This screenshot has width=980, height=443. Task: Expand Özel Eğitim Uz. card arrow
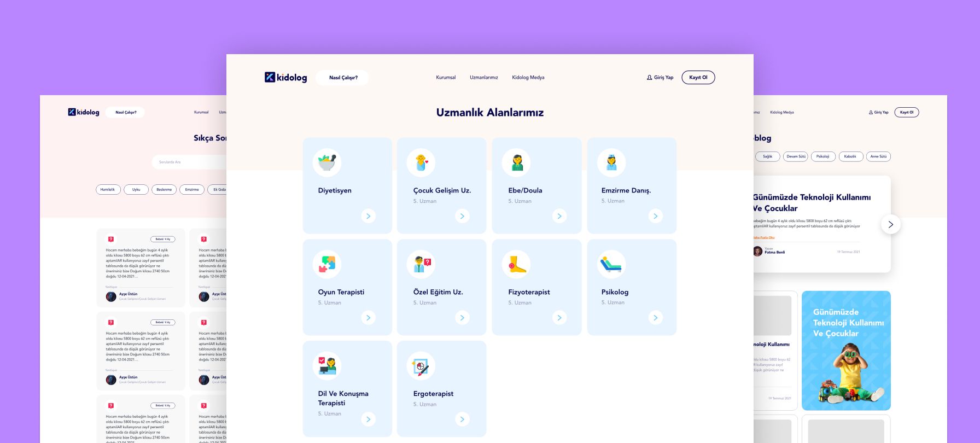click(x=462, y=318)
